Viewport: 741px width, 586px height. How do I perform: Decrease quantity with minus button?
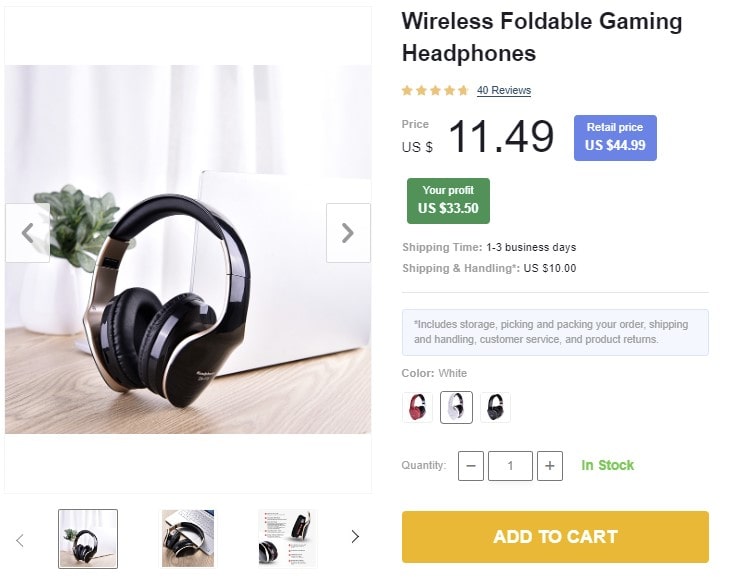point(471,466)
